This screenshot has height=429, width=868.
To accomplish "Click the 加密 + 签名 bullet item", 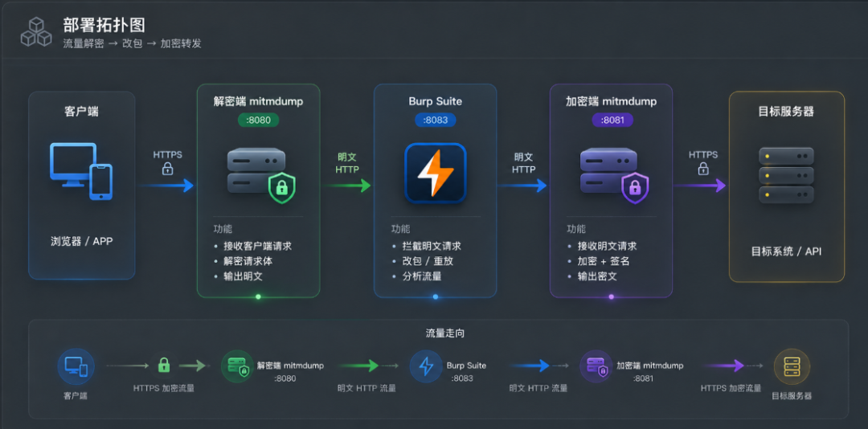I will (604, 261).
